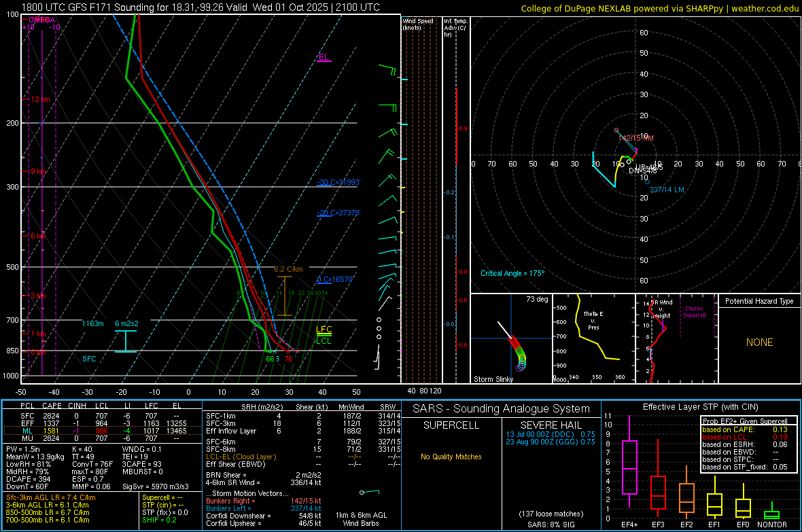
Task: Click the 'Effective Layer STP (with CIN)' title
Action: [700, 407]
